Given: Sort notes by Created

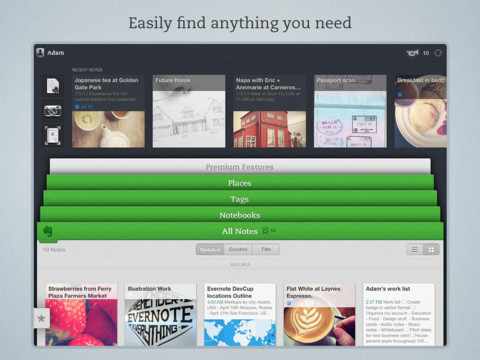Looking at the screenshot, I should coord(238,249).
